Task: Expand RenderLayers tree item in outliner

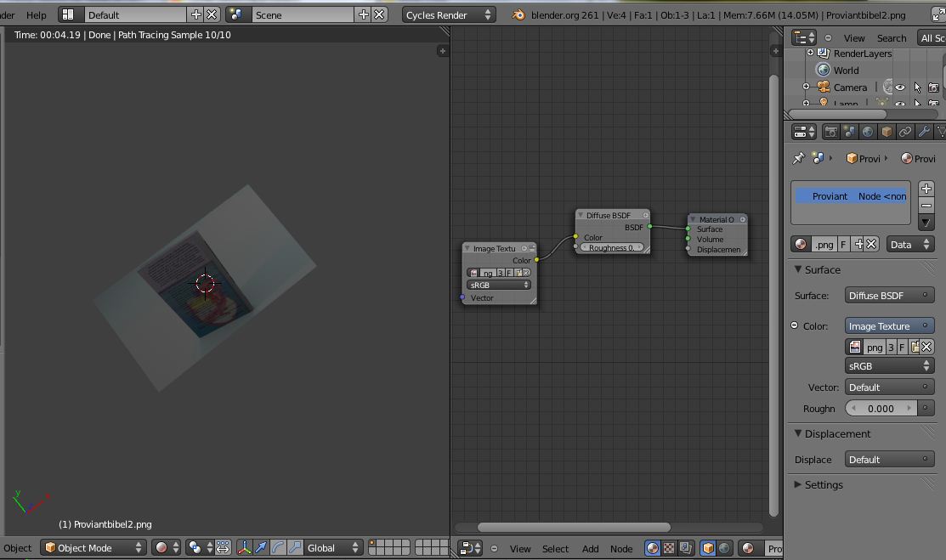Action: pos(810,53)
